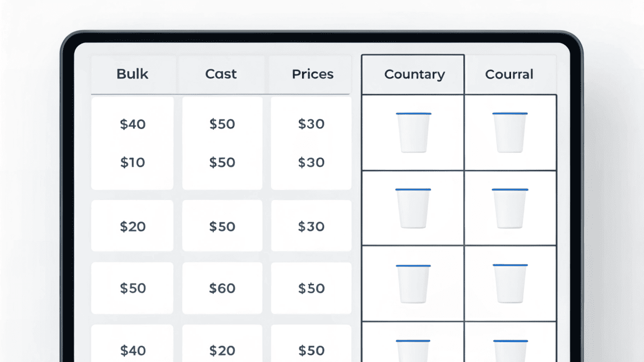Click the $10 value in Bulk column
Image resolution: width=644 pixels, height=362 pixels.
pyautogui.click(x=133, y=162)
